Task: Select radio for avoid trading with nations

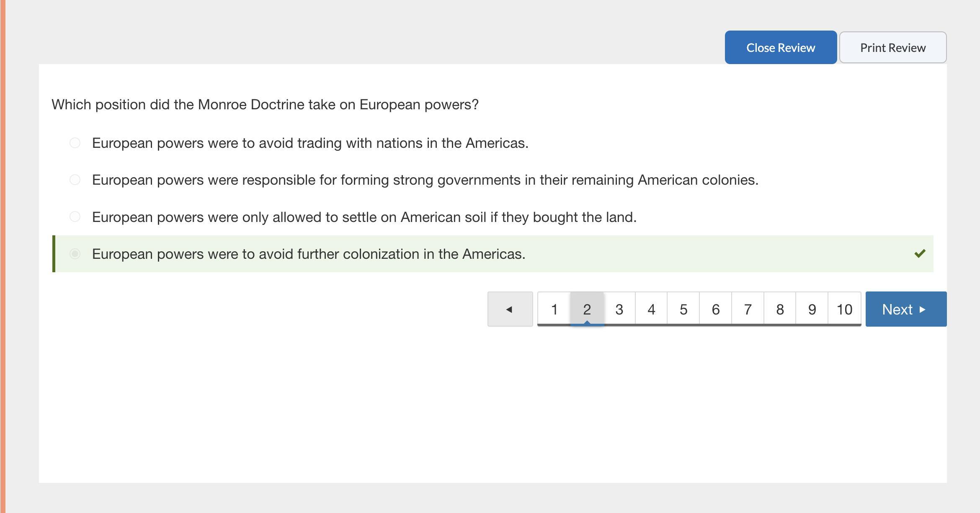Action: pos(75,143)
